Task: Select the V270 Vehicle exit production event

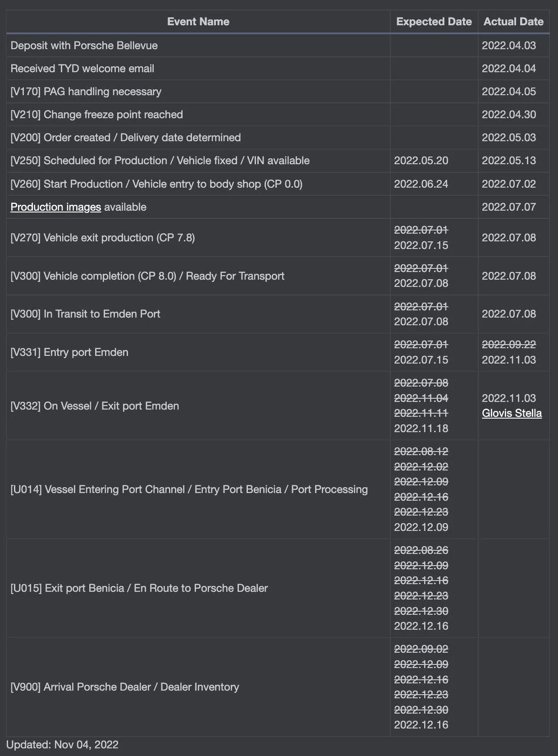Action: coord(102,238)
